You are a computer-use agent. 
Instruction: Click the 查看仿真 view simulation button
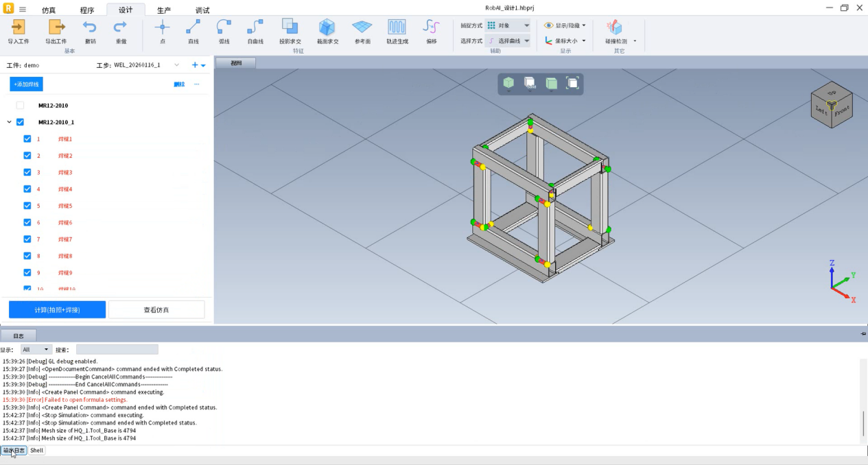[x=156, y=310]
